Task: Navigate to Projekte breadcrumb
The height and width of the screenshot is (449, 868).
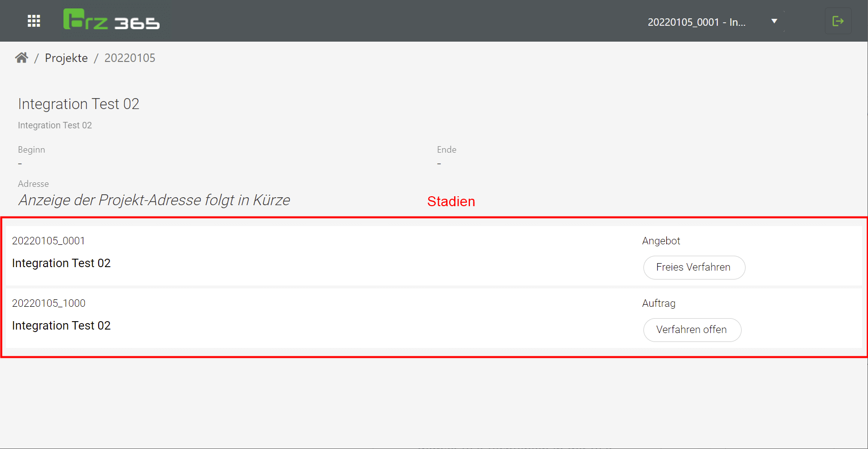Action: click(x=66, y=58)
